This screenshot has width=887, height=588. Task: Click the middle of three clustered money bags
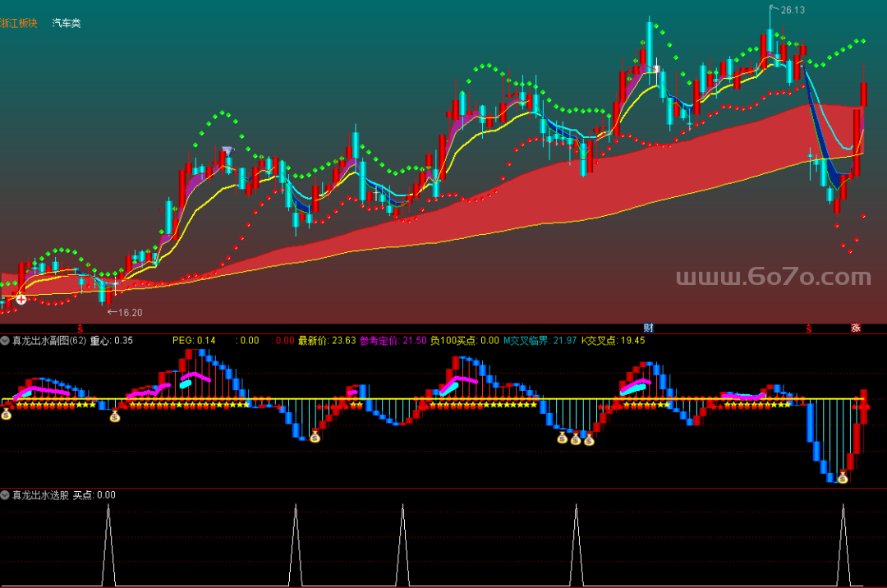click(576, 439)
